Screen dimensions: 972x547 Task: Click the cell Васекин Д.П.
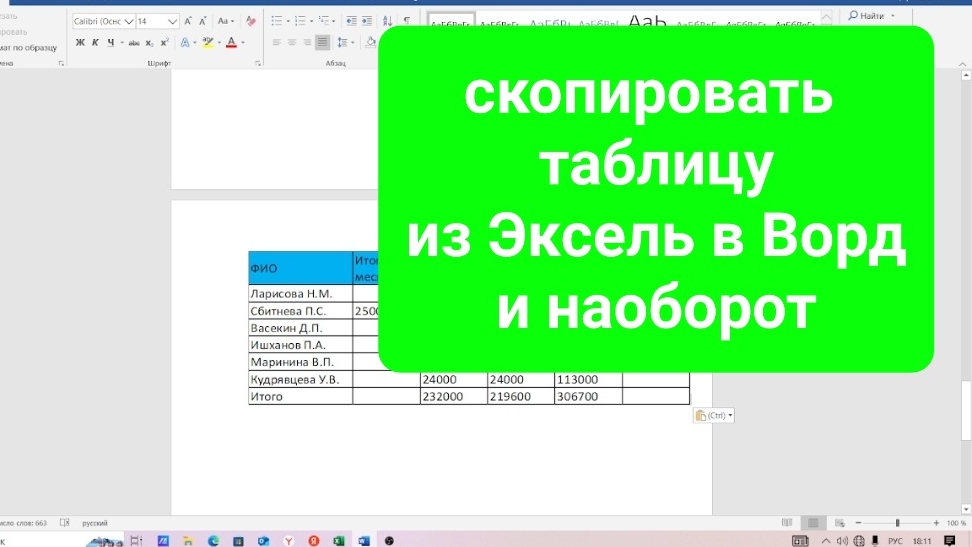coord(301,327)
